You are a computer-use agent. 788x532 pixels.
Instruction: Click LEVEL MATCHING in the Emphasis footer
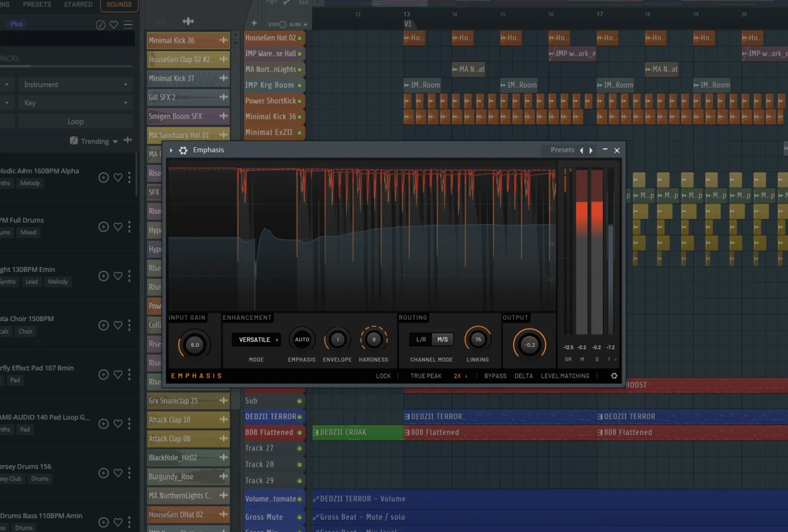click(x=565, y=376)
